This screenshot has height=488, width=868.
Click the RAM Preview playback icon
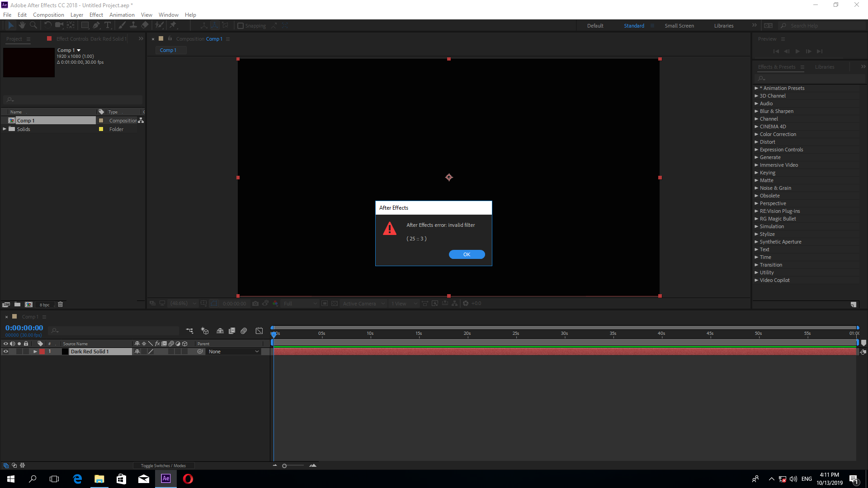pyautogui.click(x=797, y=51)
